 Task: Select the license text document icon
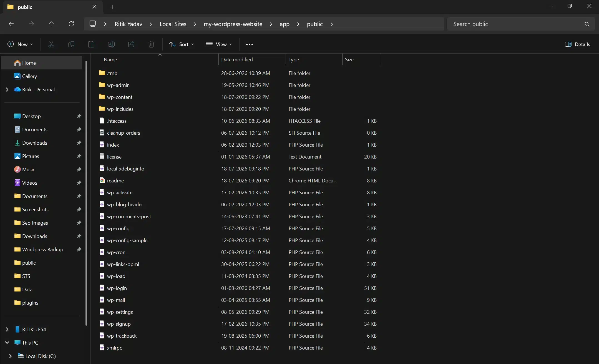point(102,157)
